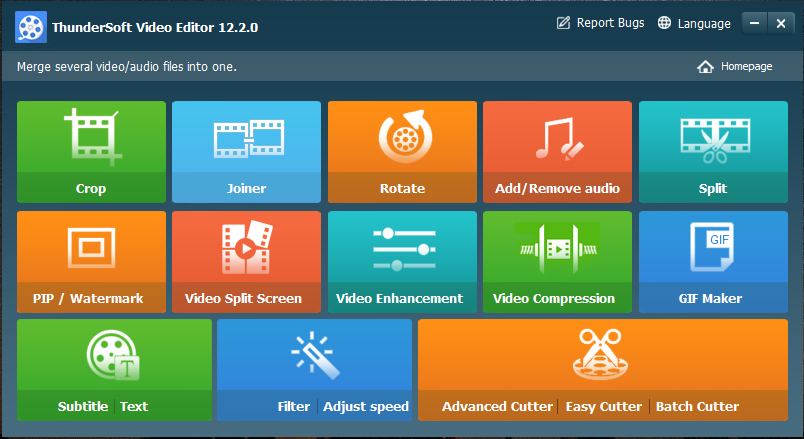
Task: Open the Add/Remove audio music note icon
Action: (559, 138)
